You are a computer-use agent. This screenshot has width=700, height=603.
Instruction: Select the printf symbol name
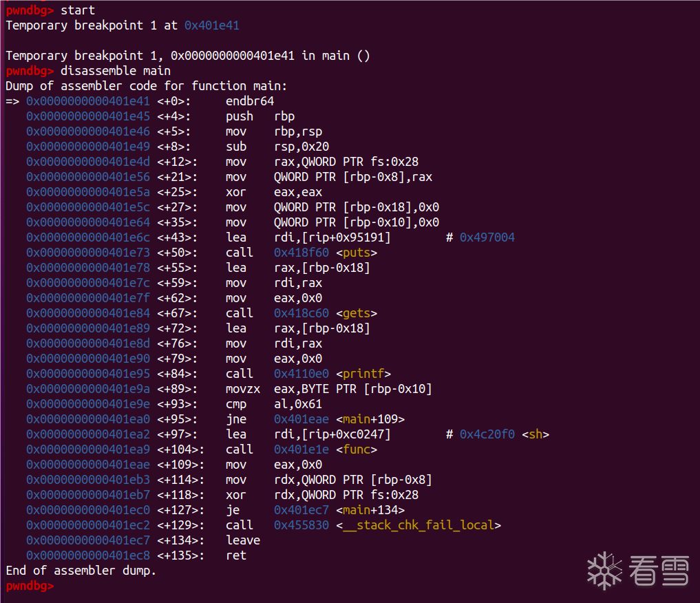click(x=367, y=374)
